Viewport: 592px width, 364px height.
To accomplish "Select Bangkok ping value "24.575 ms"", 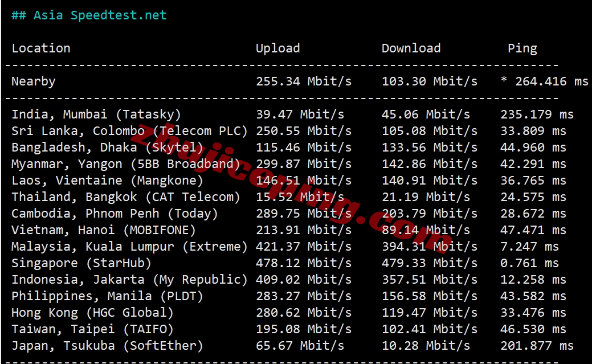I will pyautogui.click(x=533, y=197).
